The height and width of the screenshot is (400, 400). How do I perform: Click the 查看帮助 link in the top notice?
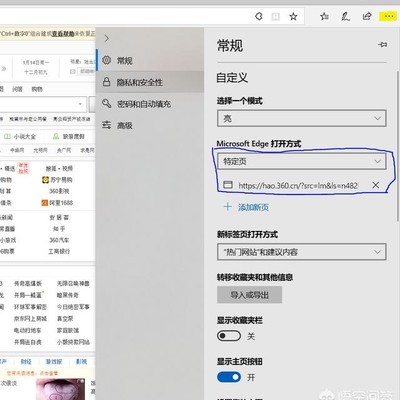click(63, 34)
